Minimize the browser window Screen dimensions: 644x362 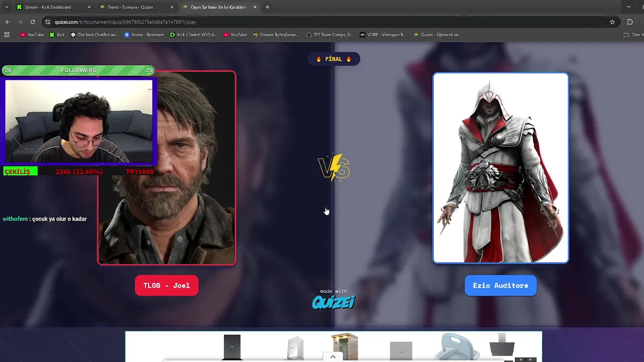pyautogui.click(x=628, y=7)
